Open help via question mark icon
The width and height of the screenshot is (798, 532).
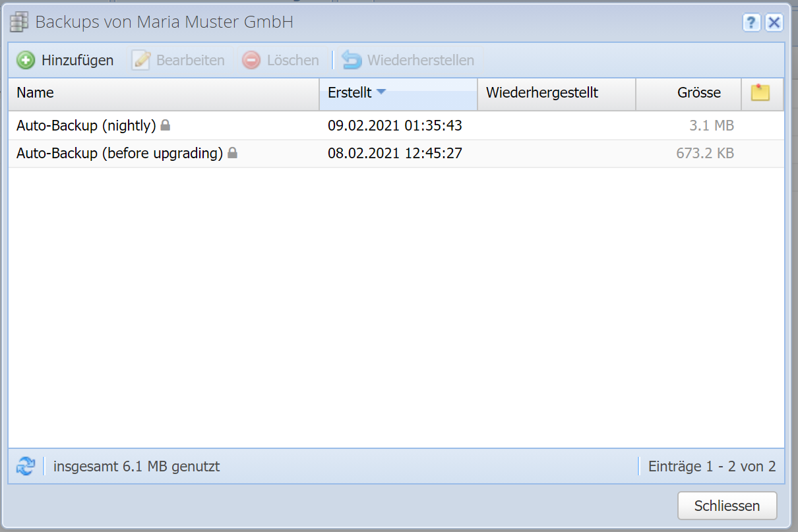tap(751, 23)
